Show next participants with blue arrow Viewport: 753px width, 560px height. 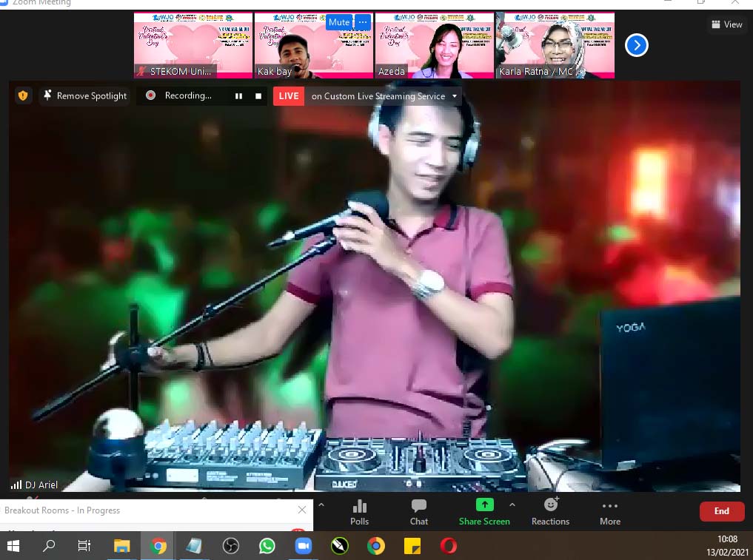coord(637,45)
